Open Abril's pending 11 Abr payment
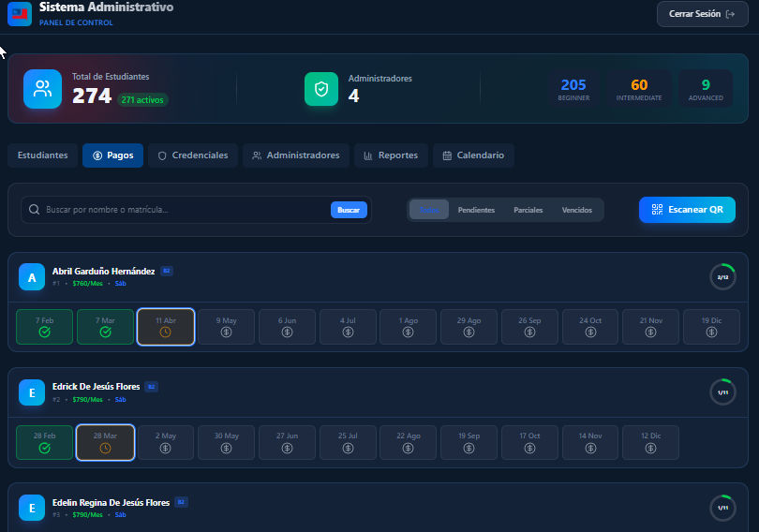This screenshot has height=532, width=759. point(166,327)
